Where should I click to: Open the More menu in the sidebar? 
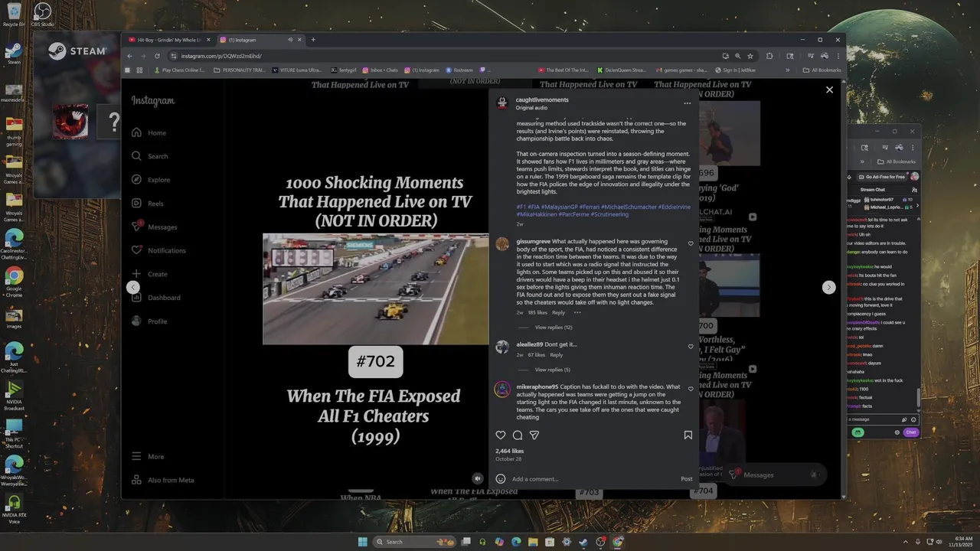click(x=148, y=456)
